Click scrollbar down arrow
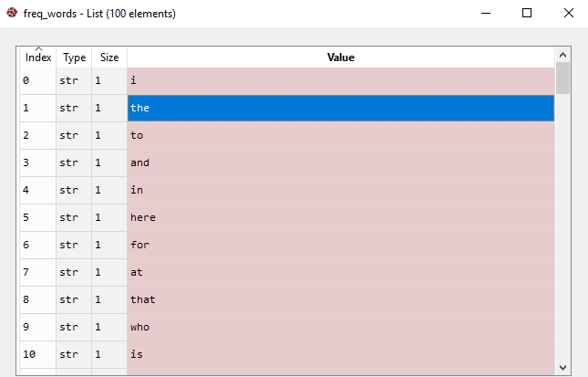 pos(562,368)
